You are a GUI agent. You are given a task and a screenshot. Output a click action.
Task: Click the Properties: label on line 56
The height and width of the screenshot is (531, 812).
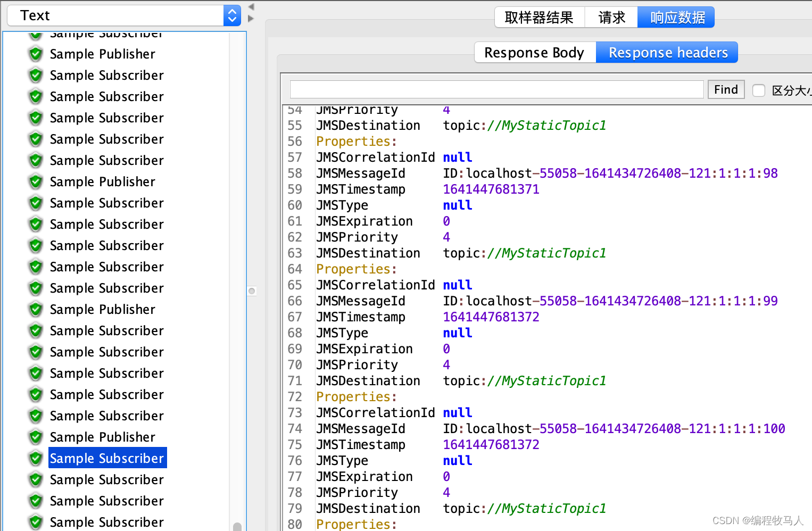pyautogui.click(x=357, y=141)
